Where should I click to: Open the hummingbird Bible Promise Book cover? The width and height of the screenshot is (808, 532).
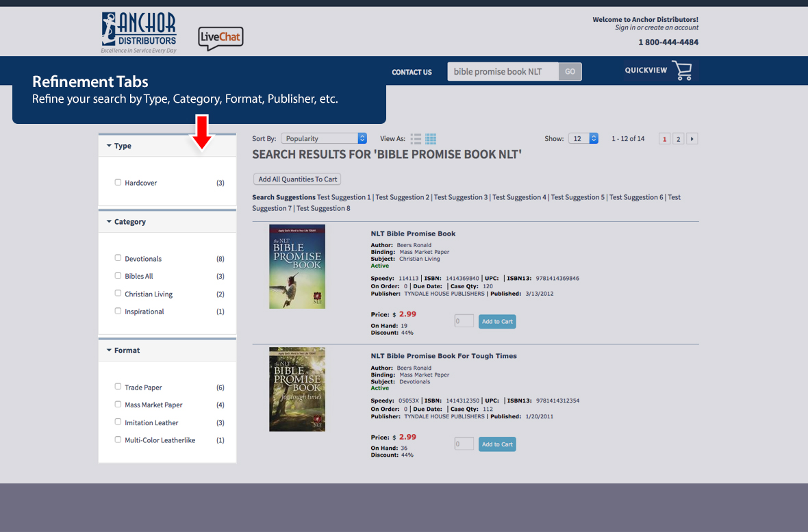296,266
